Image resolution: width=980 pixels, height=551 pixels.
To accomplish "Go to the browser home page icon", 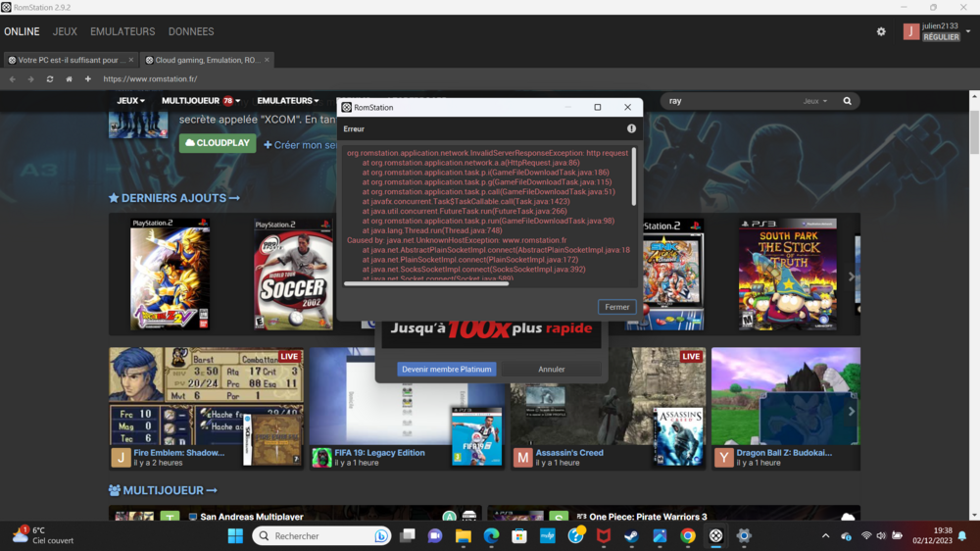I will (x=69, y=79).
